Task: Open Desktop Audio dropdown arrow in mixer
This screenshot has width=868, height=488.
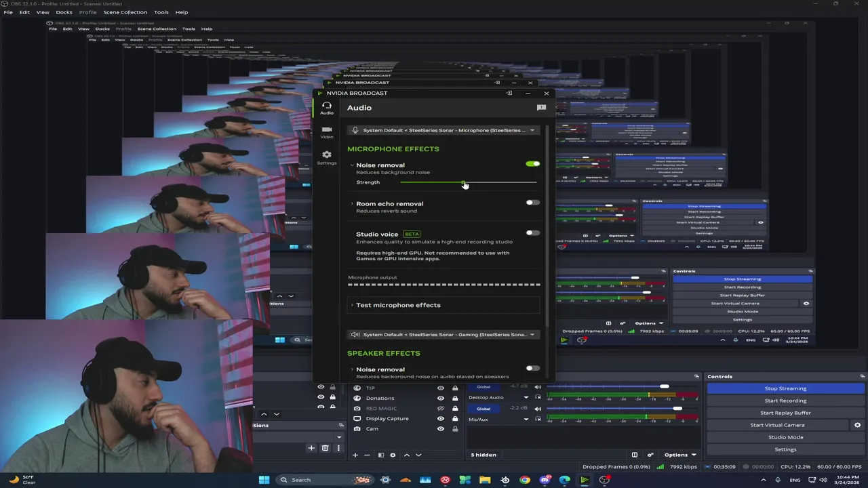Action: 526,398
